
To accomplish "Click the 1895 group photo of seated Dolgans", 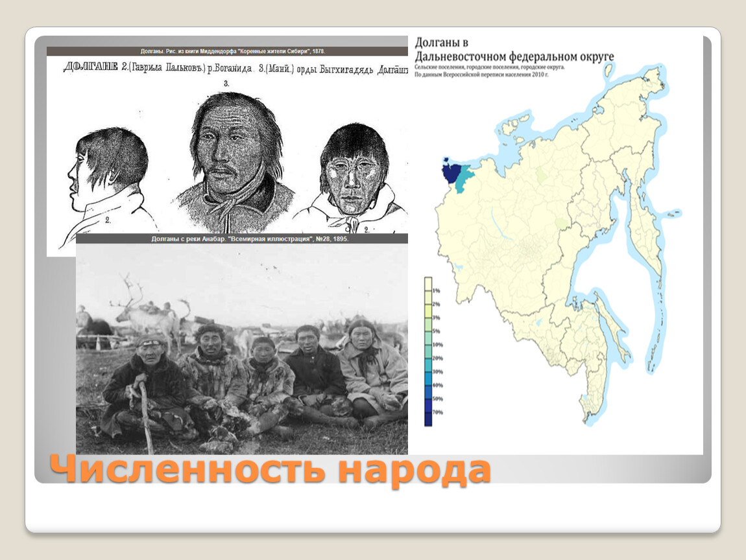I will coord(242,349).
